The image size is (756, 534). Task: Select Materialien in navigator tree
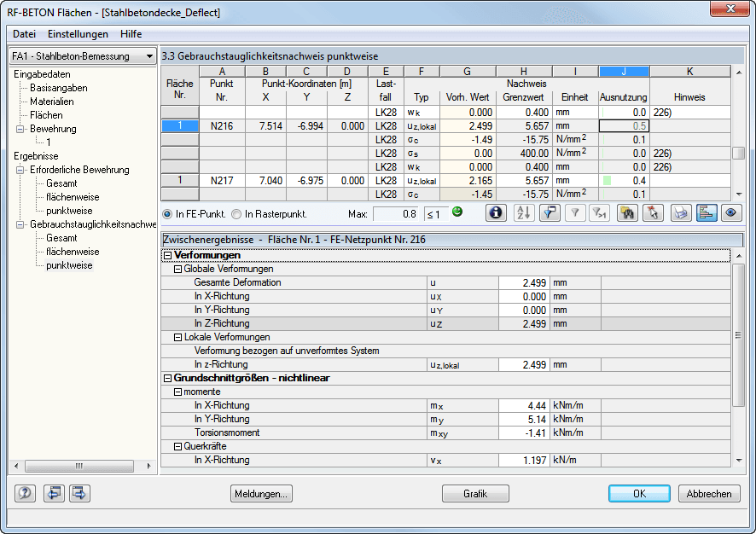click(x=51, y=102)
